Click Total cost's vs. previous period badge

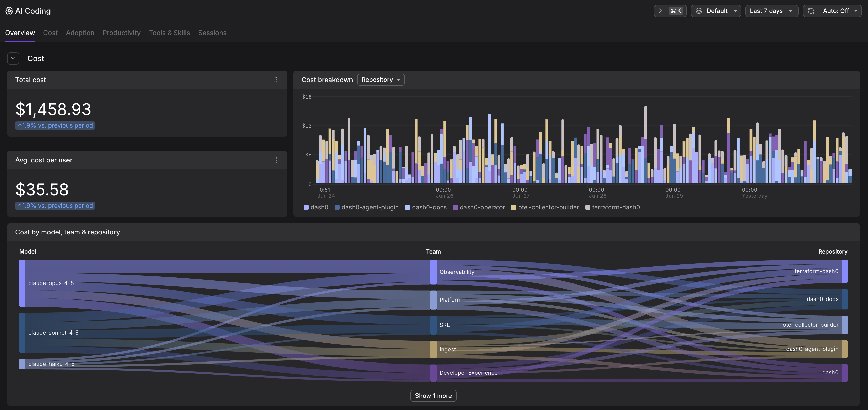click(55, 125)
